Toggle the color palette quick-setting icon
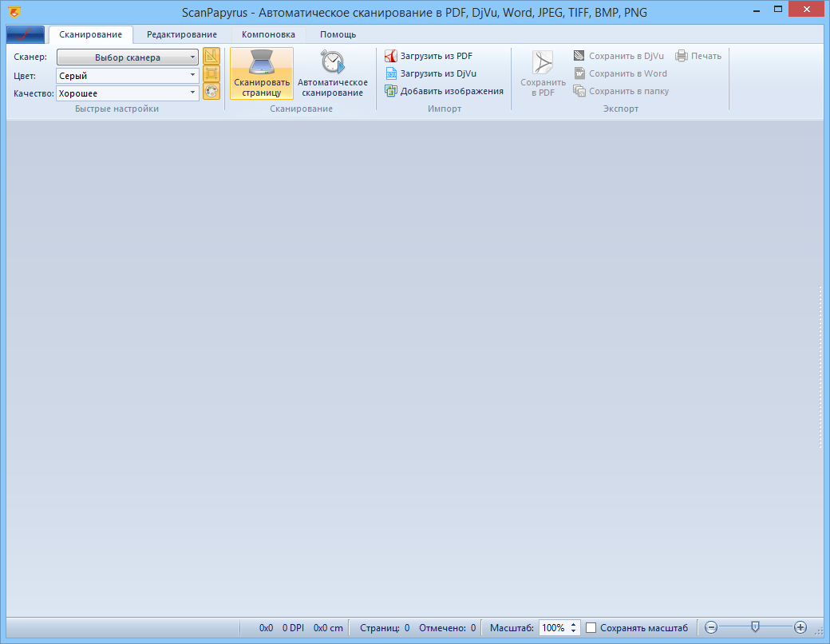830x644 pixels. click(211, 91)
